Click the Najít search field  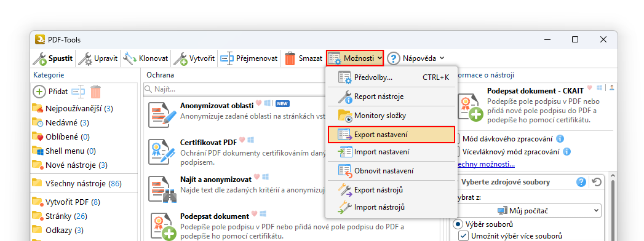[x=234, y=89]
